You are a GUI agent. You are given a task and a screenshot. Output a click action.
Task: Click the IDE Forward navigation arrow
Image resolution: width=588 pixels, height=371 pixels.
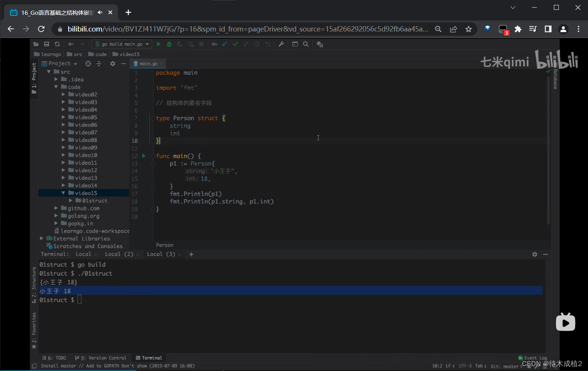coord(82,44)
